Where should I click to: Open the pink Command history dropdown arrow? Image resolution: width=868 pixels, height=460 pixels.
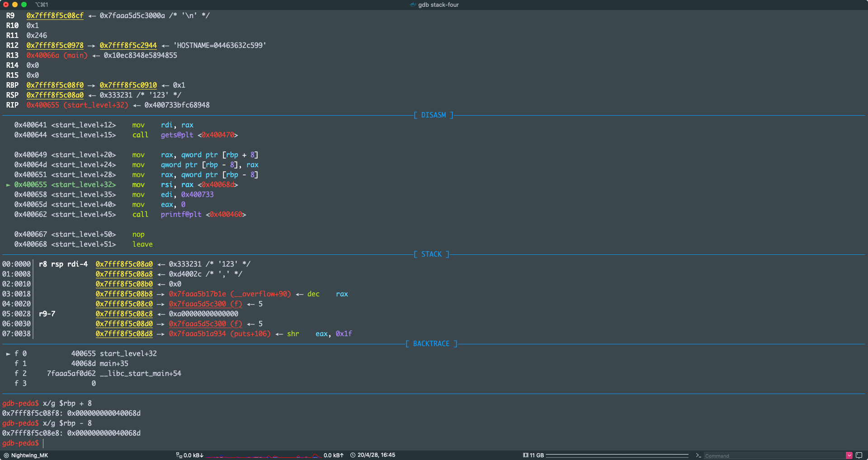click(849, 455)
